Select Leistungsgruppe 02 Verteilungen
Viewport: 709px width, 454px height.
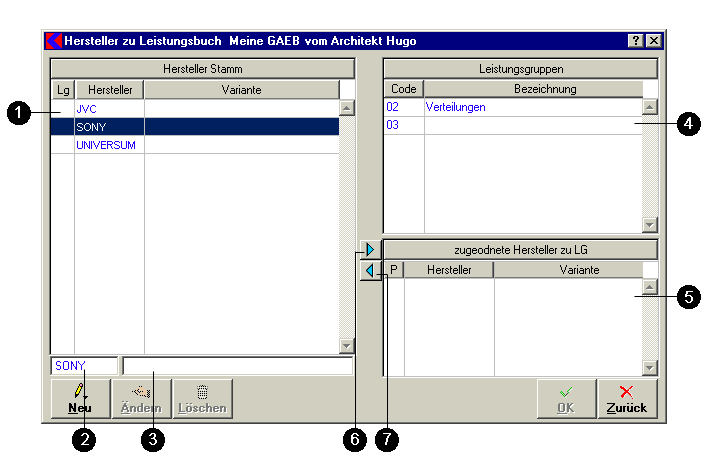[455, 107]
